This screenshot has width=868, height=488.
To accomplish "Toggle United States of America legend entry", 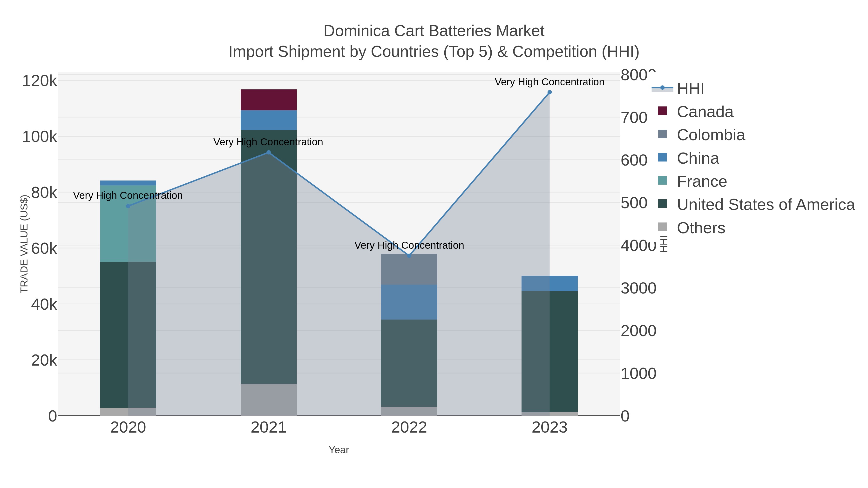I will [x=756, y=204].
